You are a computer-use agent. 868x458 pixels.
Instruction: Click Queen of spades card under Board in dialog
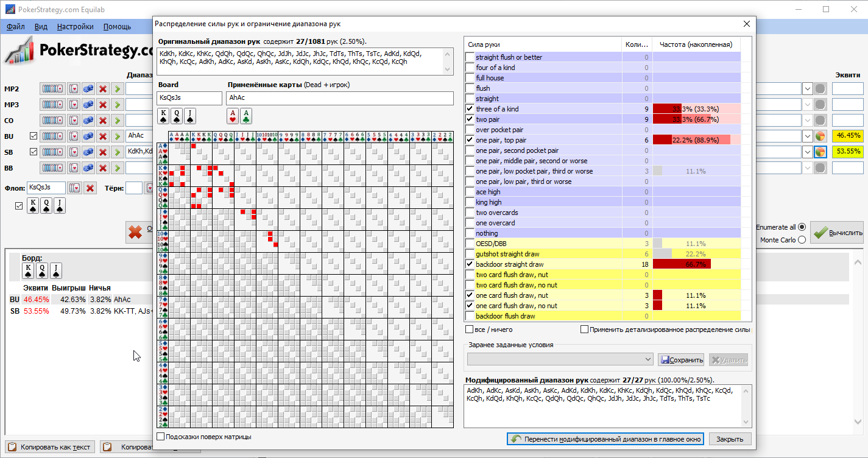(177, 116)
